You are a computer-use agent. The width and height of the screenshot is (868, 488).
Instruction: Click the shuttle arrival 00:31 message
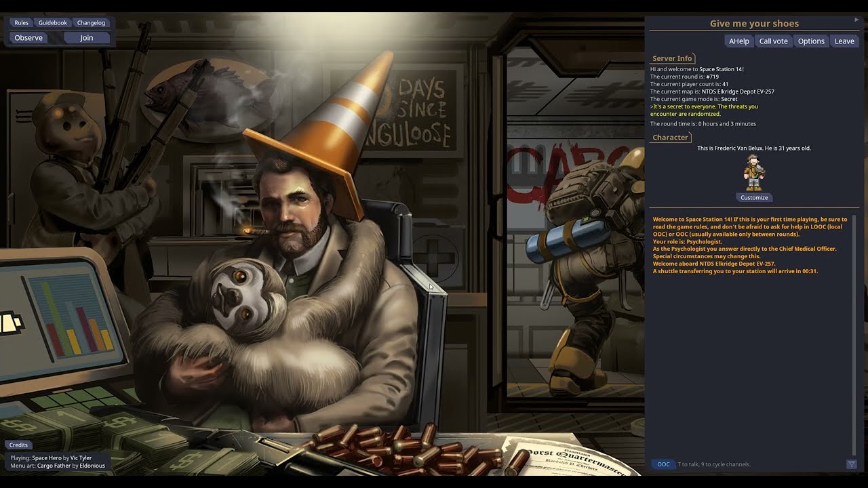[x=735, y=271]
